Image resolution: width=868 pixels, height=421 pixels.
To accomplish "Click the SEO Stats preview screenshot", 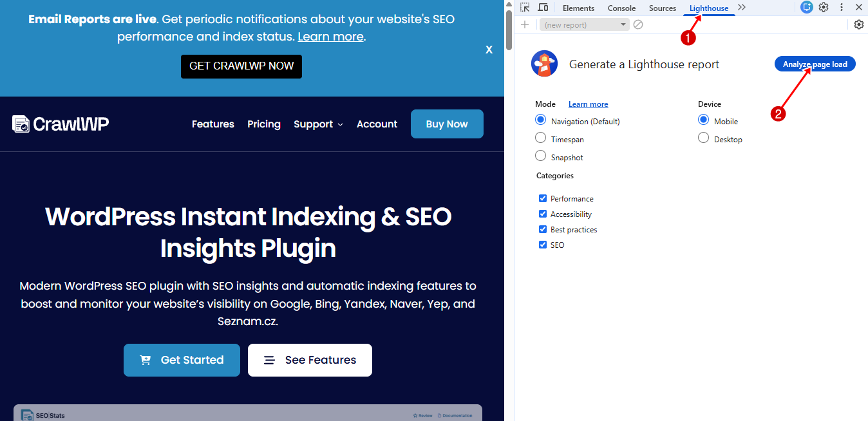I will [x=248, y=413].
